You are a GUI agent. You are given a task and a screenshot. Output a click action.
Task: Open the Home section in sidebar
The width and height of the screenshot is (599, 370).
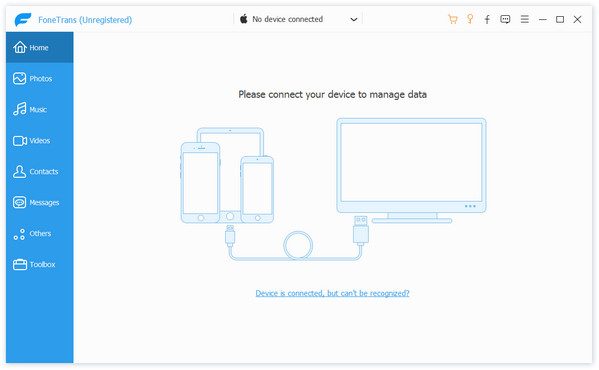pyautogui.click(x=39, y=47)
